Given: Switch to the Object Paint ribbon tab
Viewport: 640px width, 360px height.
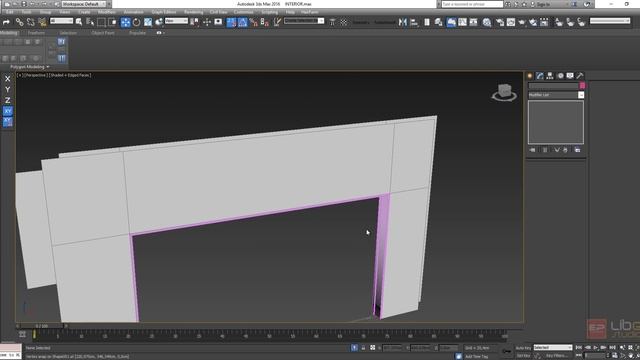Looking at the screenshot, I should click(x=103, y=33).
